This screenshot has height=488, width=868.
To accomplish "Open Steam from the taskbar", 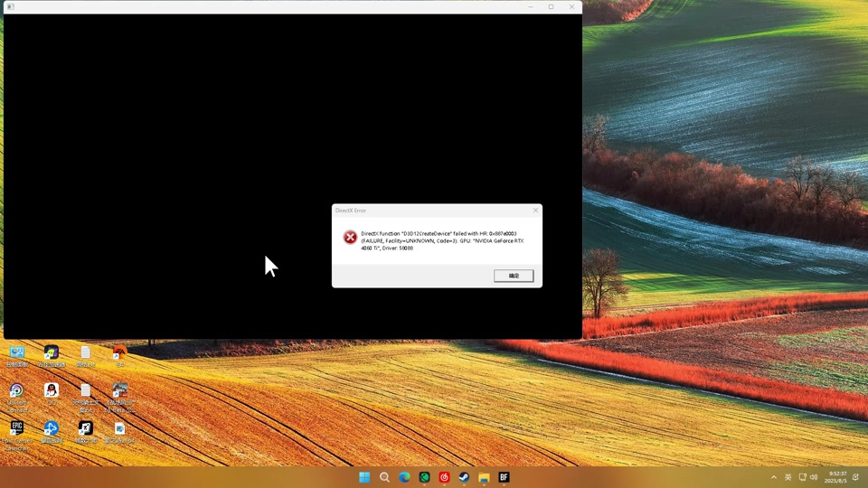I will coord(464,477).
